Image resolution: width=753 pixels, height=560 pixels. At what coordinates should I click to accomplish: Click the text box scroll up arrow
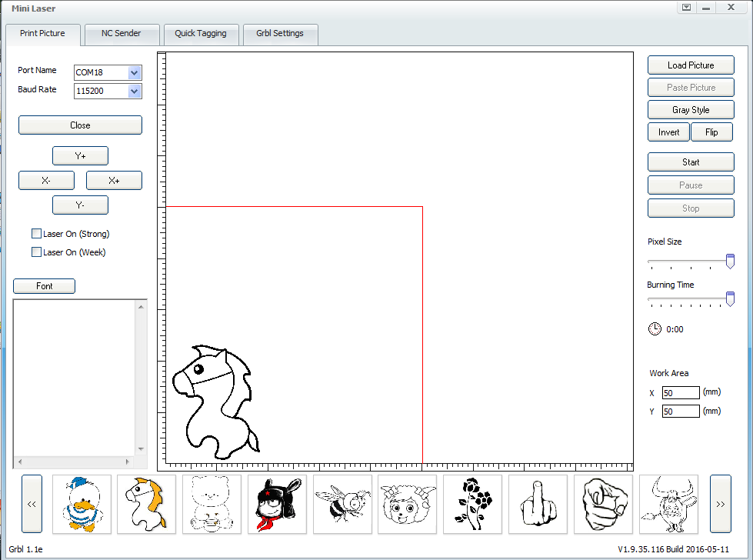(141, 306)
